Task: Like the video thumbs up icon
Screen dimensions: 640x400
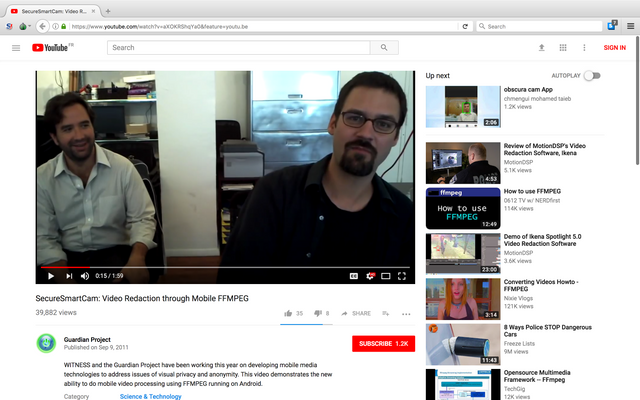Action: click(288, 313)
